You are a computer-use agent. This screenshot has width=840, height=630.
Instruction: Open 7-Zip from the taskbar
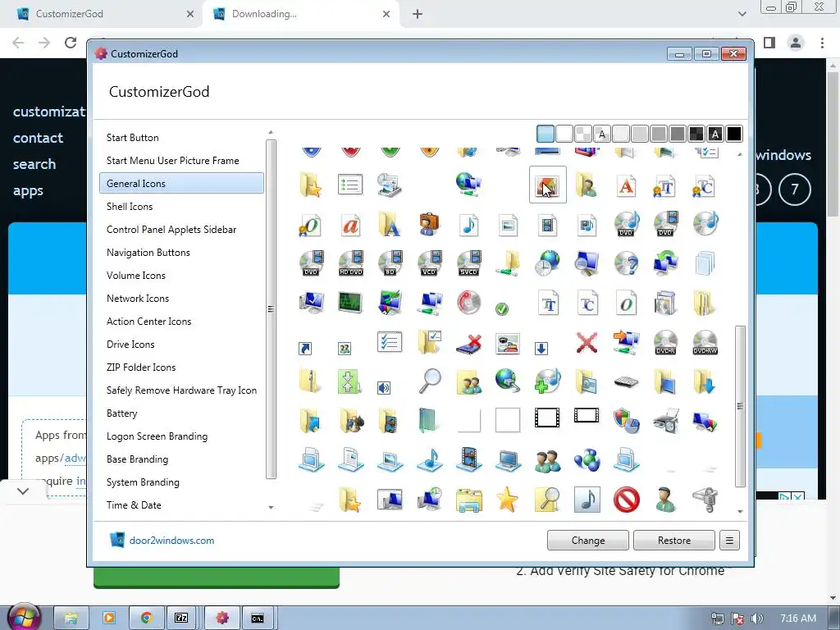pos(181,618)
